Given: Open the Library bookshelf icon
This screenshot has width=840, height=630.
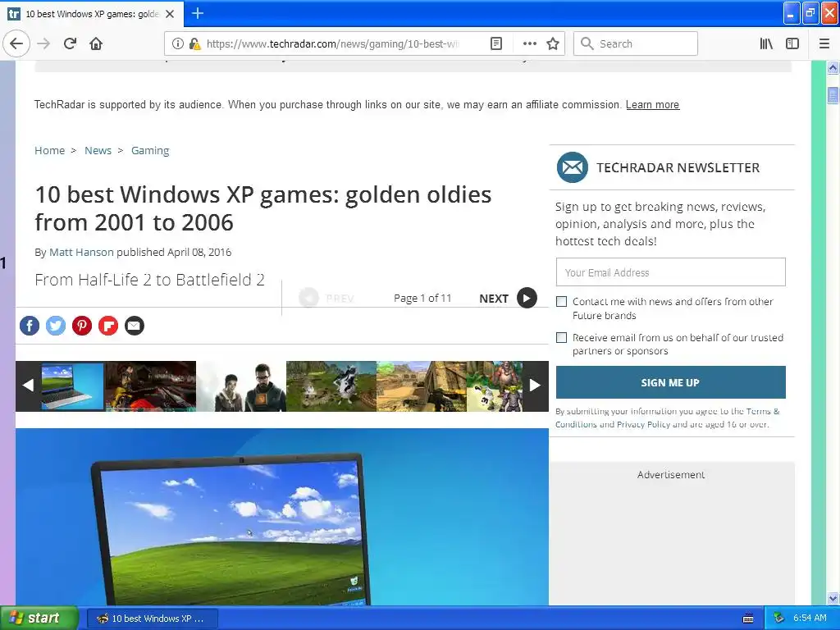Looking at the screenshot, I should tap(766, 43).
